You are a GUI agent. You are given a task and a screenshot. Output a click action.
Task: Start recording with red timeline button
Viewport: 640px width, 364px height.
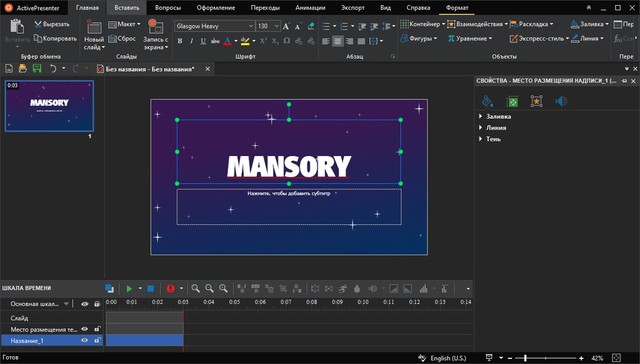coord(171,289)
